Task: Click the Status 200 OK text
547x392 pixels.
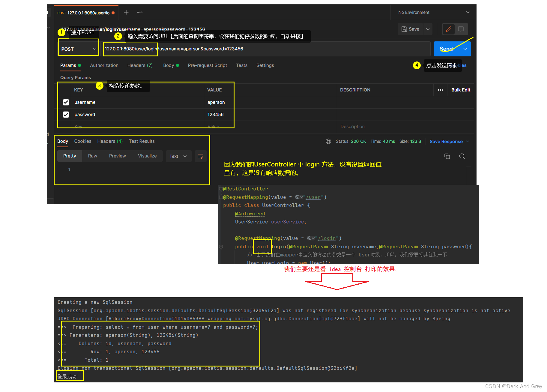Action: pyautogui.click(x=351, y=141)
